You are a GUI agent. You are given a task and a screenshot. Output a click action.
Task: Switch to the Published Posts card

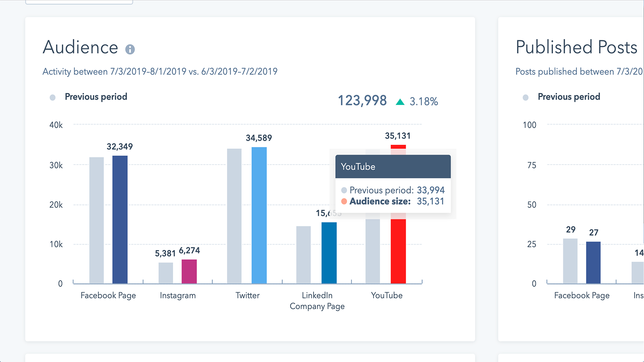pyautogui.click(x=576, y=47)
